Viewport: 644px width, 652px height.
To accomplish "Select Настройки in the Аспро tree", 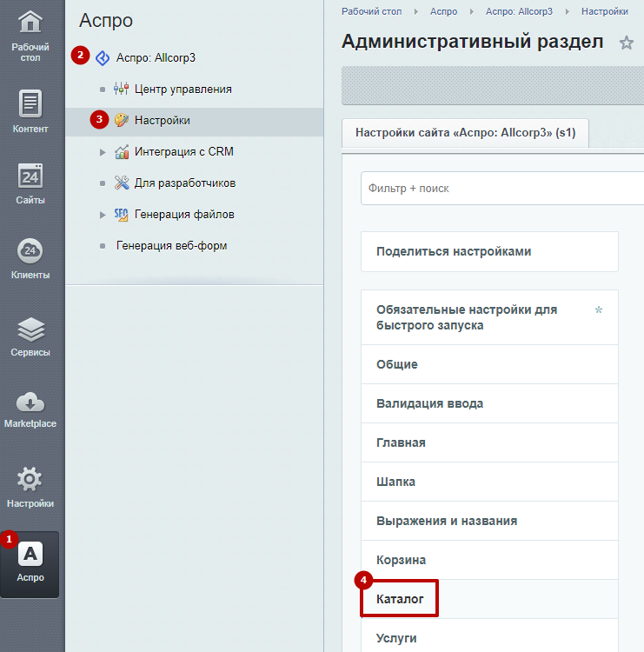I will pyautogui.click(x=163, y=121).
